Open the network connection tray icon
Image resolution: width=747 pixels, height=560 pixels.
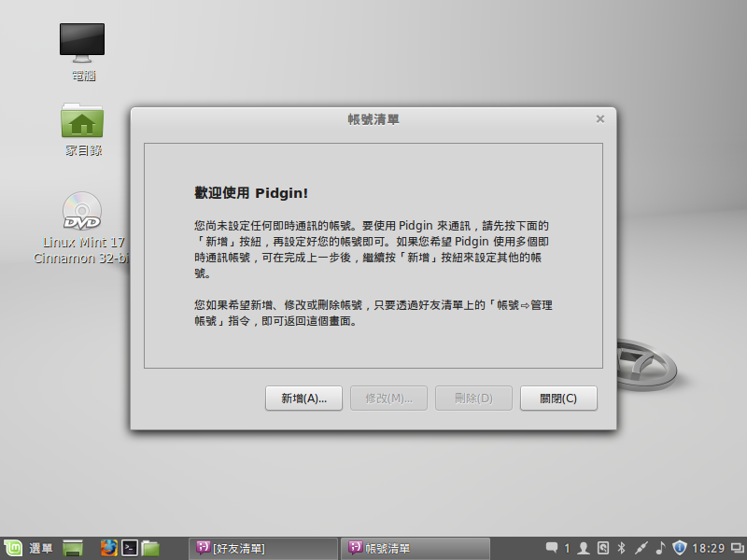(x=641, y=548)
